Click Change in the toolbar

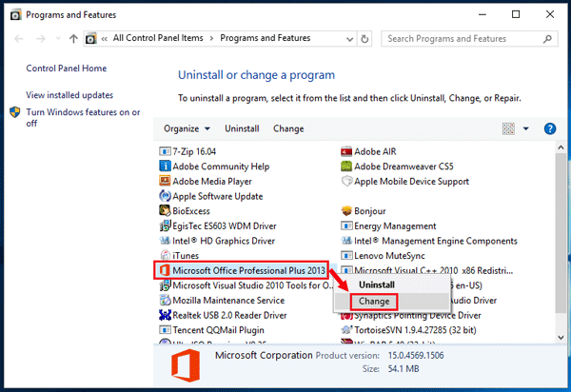click(x=288, y=128)
